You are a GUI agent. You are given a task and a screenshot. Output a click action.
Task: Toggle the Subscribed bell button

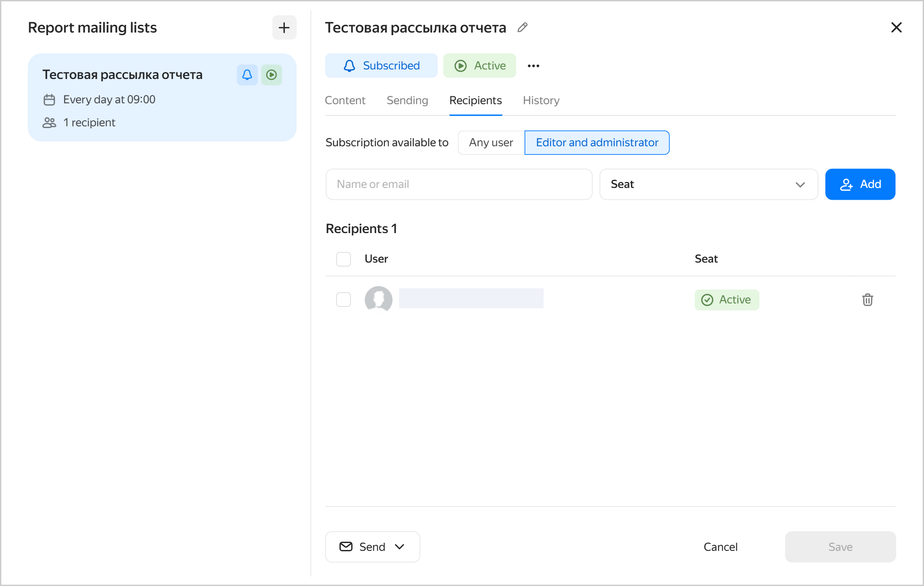click(x=381, y=66)
